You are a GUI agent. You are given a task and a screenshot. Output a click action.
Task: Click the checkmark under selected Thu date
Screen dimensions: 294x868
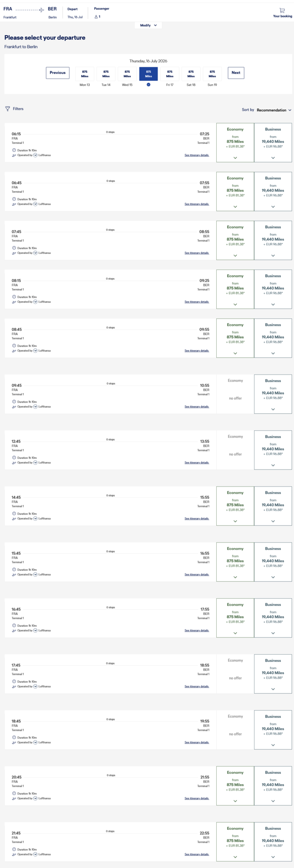coord(149,85)
